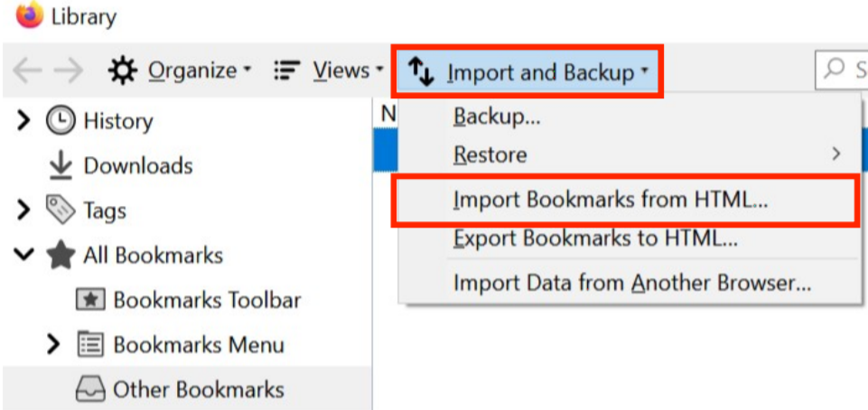Click the Tags label icon
This screenshot has width=868, height=410.
point(60,210)
